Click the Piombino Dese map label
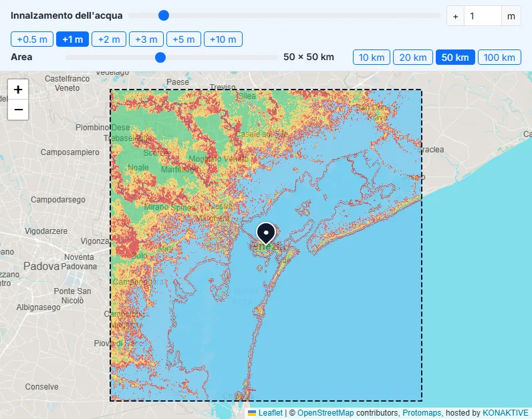Image resolution: width=532 pixels, height=419 pixels. point(102,128)
